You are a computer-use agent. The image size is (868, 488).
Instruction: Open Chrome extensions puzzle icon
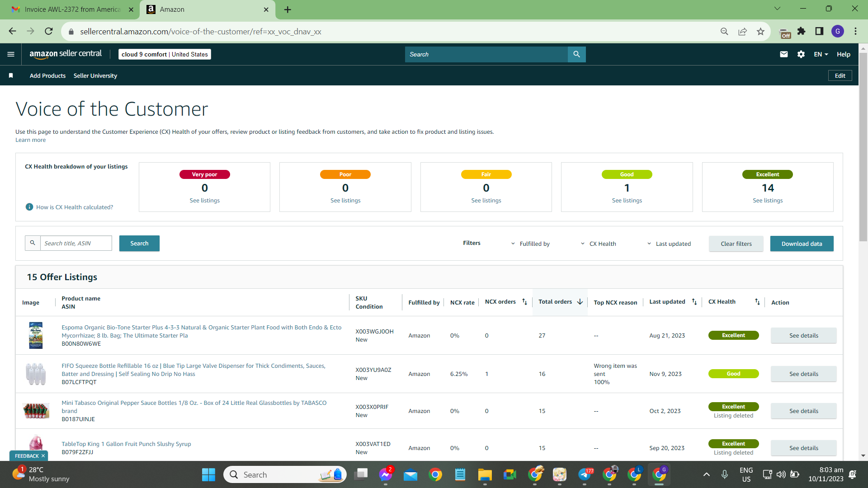click(801, 31)
